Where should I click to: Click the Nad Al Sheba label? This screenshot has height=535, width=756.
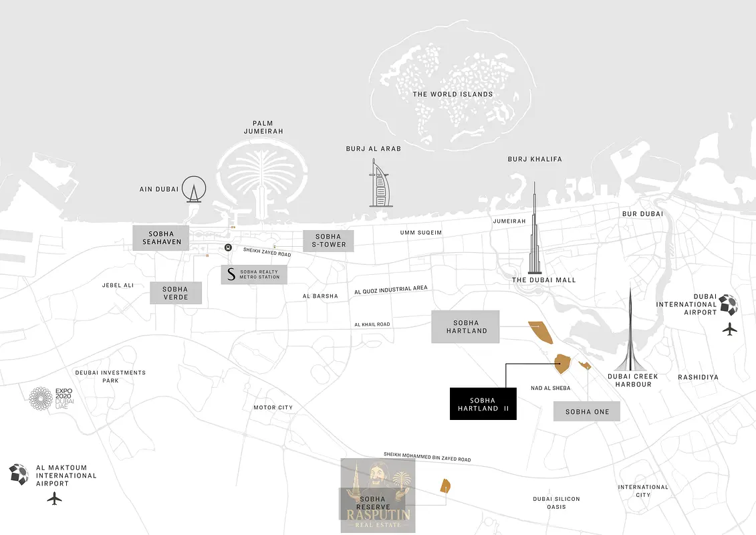(x=551, y=388)
